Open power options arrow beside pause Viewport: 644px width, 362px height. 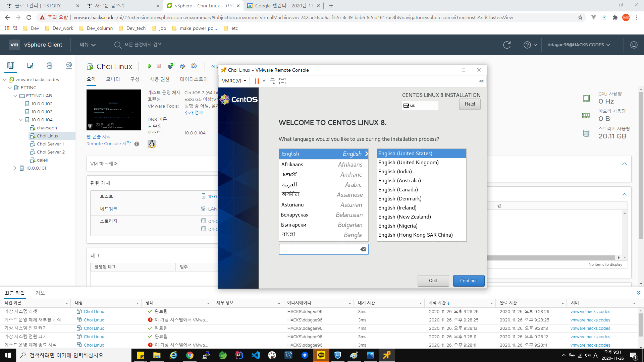[264, 81]
